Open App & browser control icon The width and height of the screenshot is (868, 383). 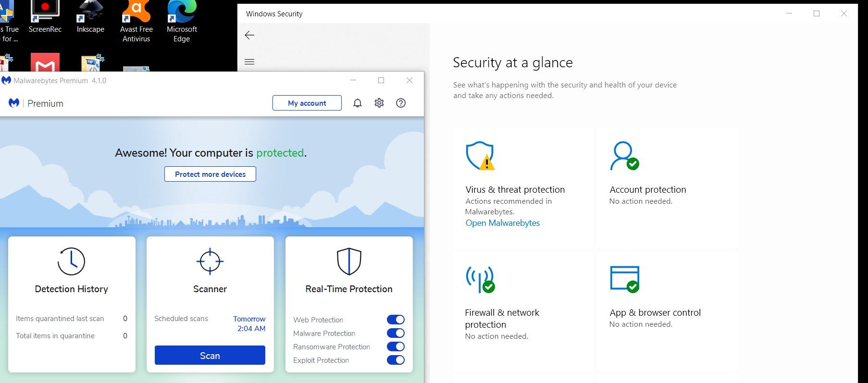[624, 279]
